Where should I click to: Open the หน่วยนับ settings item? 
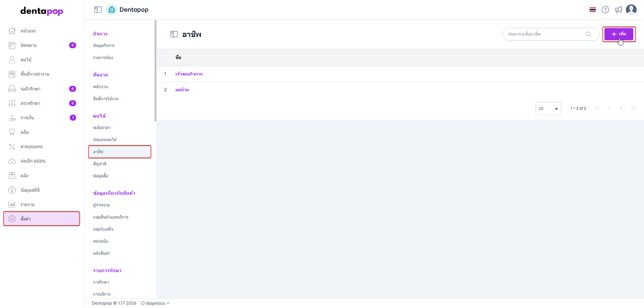[100, 241]
